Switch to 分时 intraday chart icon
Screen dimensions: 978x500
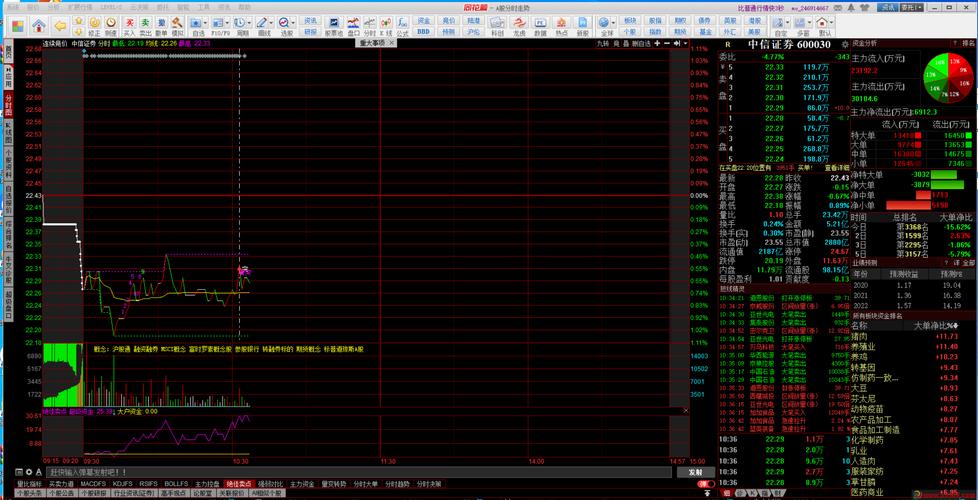[x=369, y=26]
